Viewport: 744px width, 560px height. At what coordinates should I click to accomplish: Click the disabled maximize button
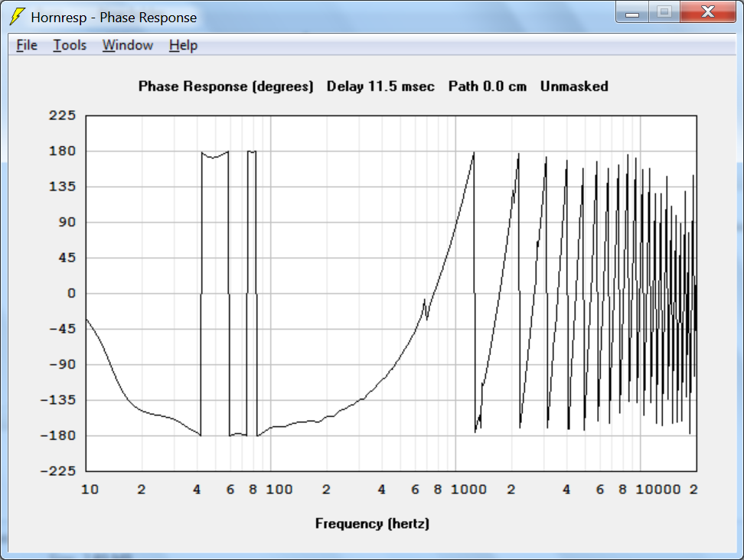(664, 11)
